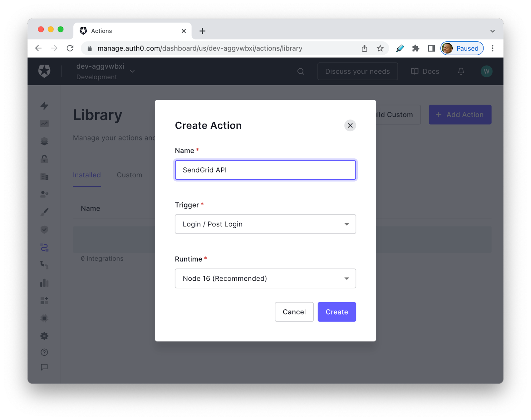Click the '0 integrations' text
Viewport: 531px width, 420px height.
[x=102, y=259]
